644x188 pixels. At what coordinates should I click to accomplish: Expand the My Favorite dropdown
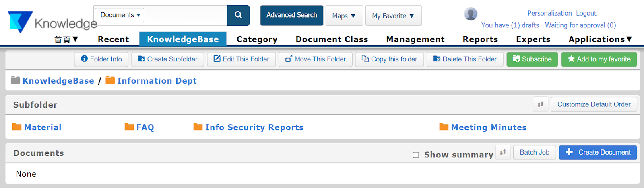point(393,16)
